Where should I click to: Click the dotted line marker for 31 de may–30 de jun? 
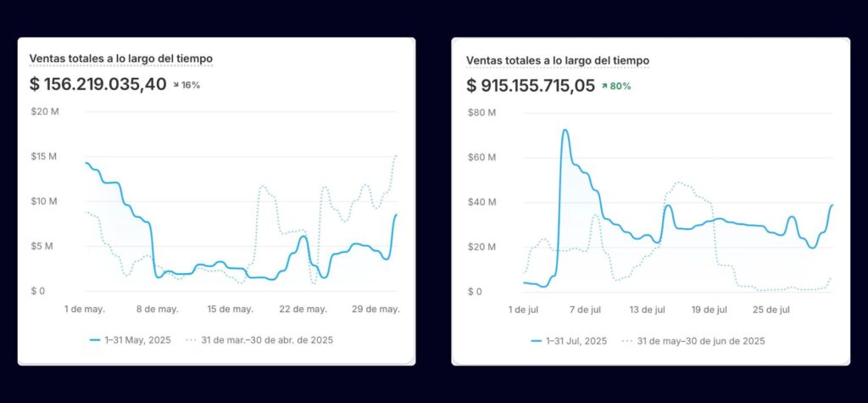pos(627,341)
